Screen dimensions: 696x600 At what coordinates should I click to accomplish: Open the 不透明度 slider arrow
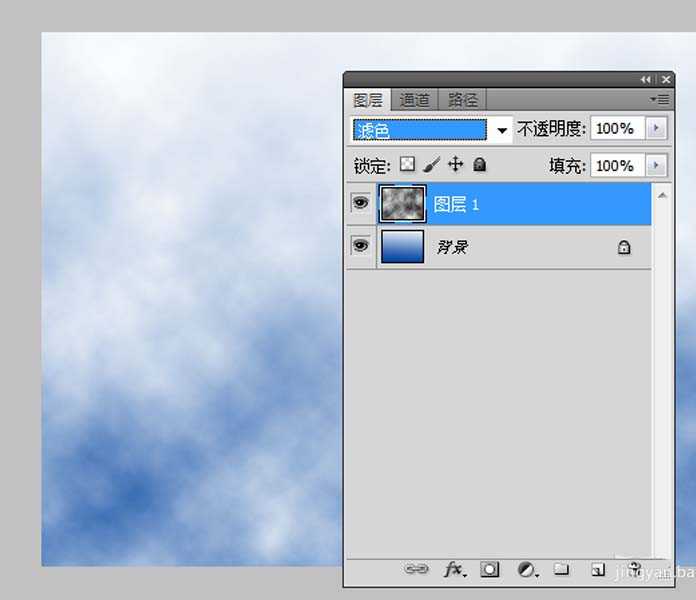[x=656, y=129]
